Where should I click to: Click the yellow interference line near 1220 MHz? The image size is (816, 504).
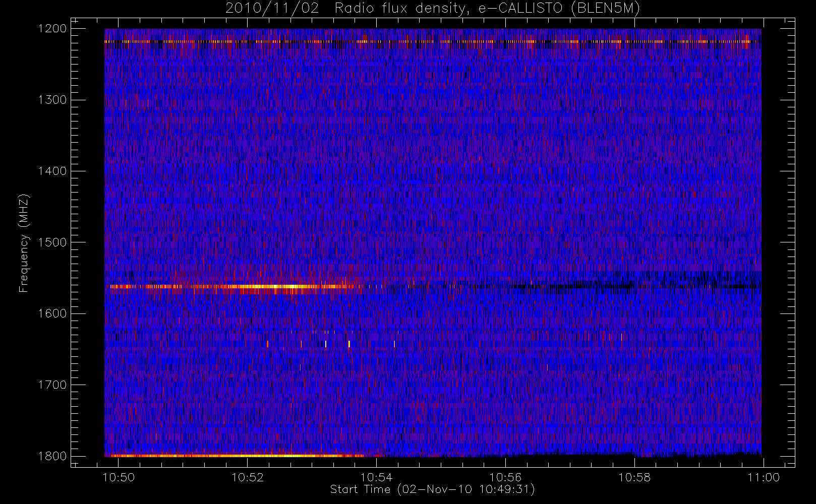[x=428, y=42]
